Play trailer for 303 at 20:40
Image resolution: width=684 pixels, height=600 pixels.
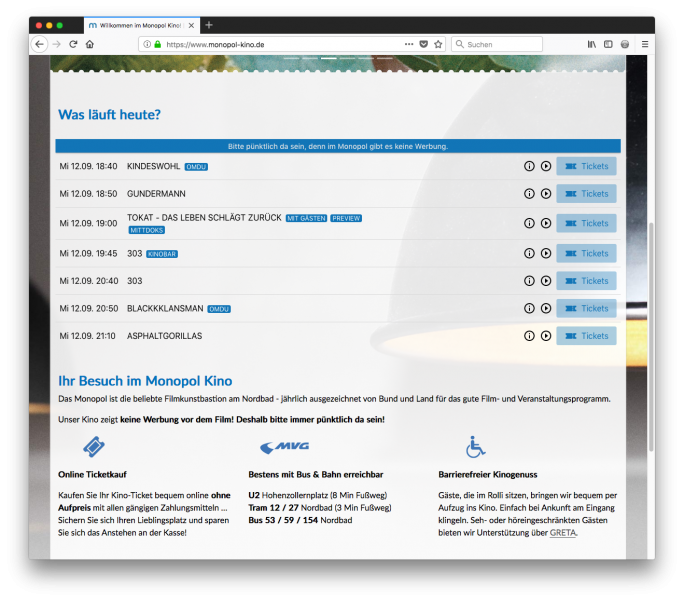[x=546, y=281]
